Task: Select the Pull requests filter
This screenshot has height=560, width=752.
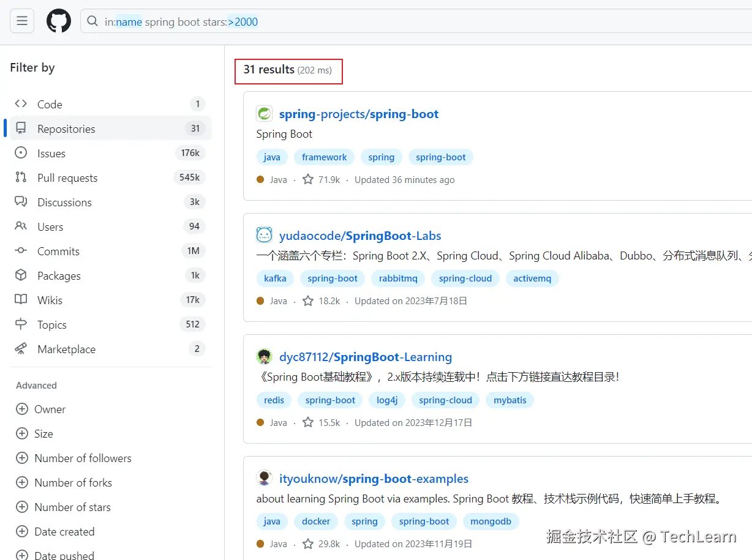Action: [x=110, y=177]
